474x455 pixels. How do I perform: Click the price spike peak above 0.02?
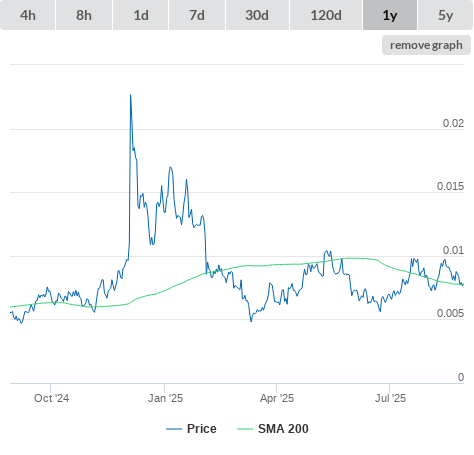(x=130, y=95)
